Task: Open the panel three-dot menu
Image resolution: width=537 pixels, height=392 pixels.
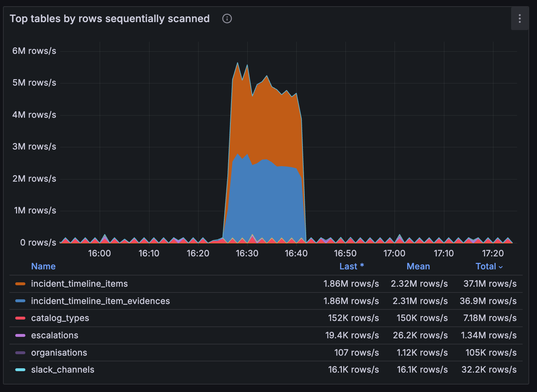Action: tap(519, 19)
